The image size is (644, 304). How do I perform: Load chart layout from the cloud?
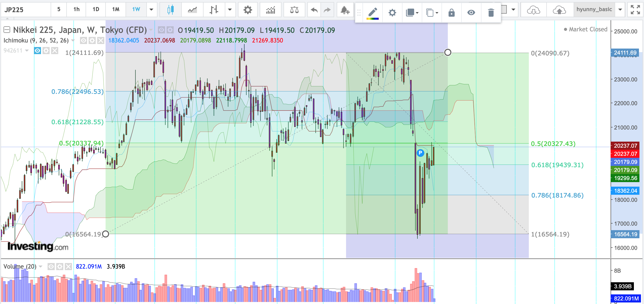click(x=533, y=10)
